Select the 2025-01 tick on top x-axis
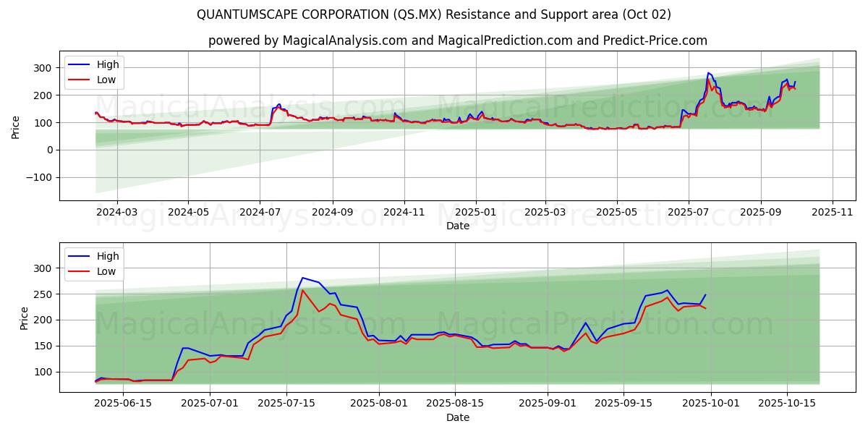868x434 pixels. [x=475, y=213]
